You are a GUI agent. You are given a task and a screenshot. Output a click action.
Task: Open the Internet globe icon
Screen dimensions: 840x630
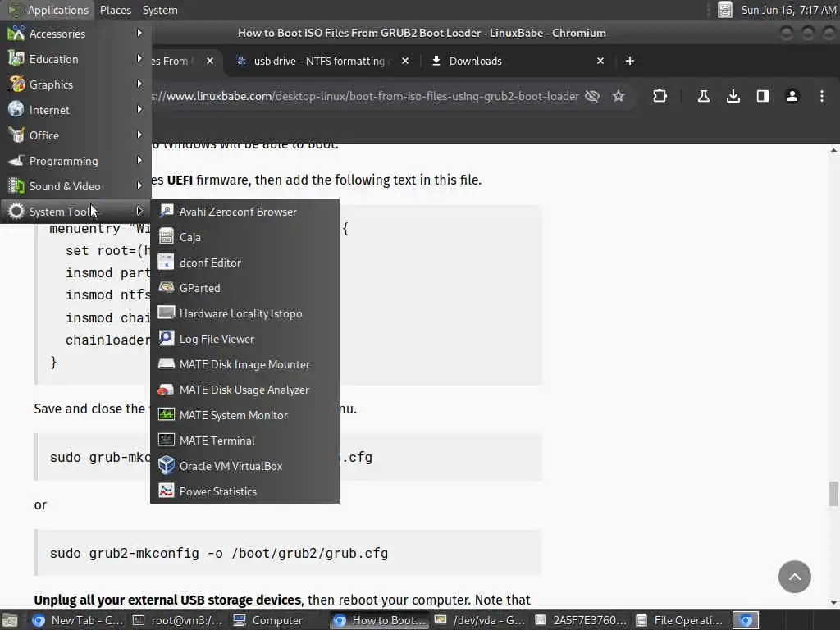point(16,109)
